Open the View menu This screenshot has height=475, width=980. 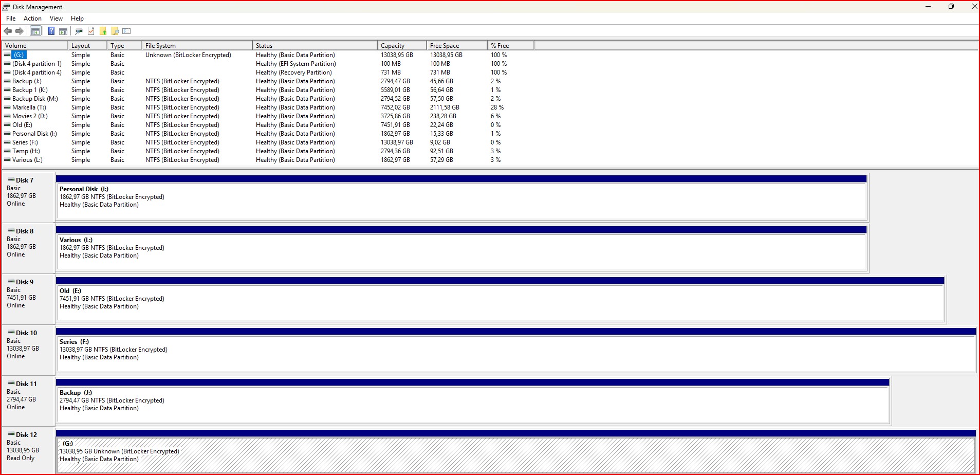click(56, 19)
